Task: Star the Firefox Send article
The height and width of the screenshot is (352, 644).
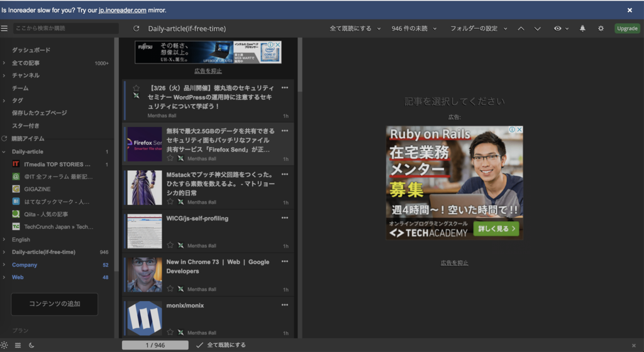Action: (x=170, y=158)
